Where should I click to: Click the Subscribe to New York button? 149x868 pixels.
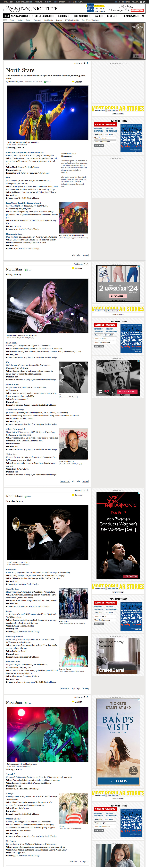pos(105,124)
